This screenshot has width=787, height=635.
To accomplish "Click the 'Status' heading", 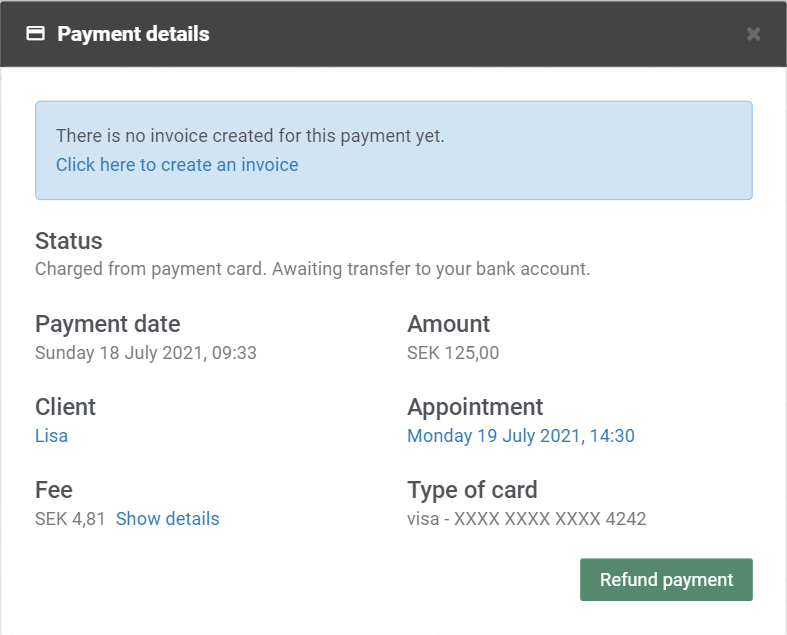I will point(69,241).
